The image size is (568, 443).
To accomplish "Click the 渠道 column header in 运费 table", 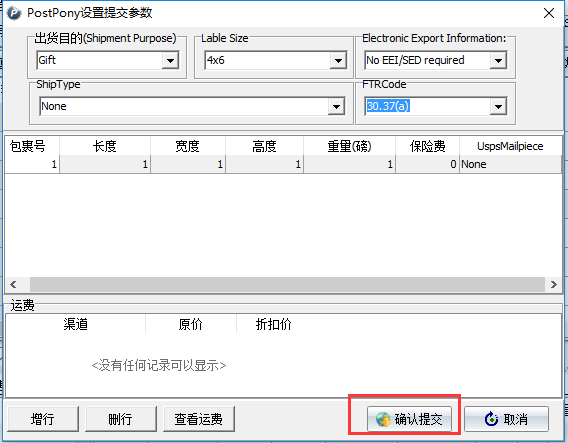I will 76,324.
